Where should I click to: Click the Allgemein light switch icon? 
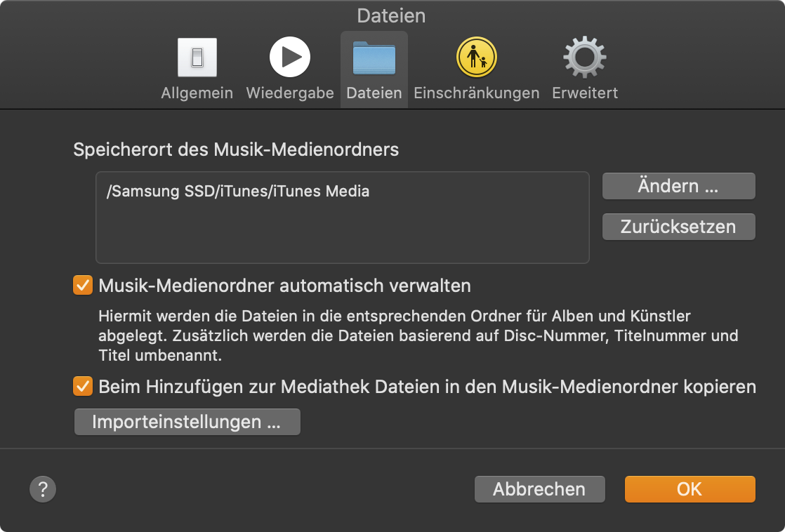(x=197, y=58)
